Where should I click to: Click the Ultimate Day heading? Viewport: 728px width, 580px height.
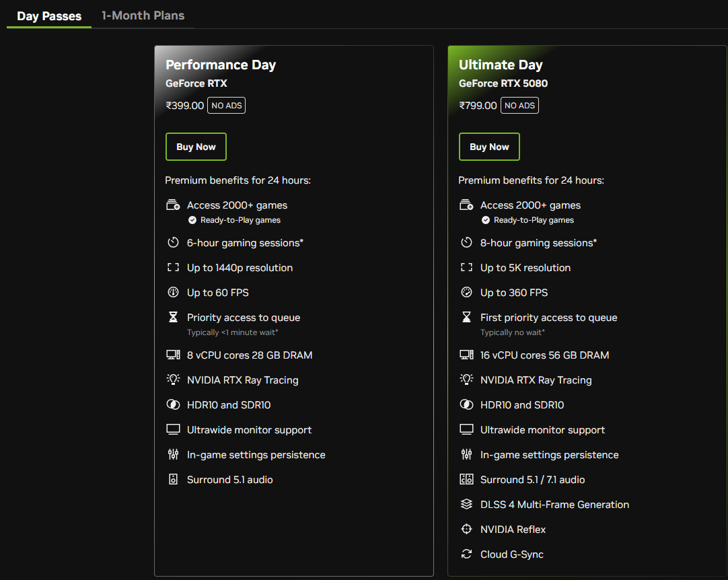[x=501, y=65]
